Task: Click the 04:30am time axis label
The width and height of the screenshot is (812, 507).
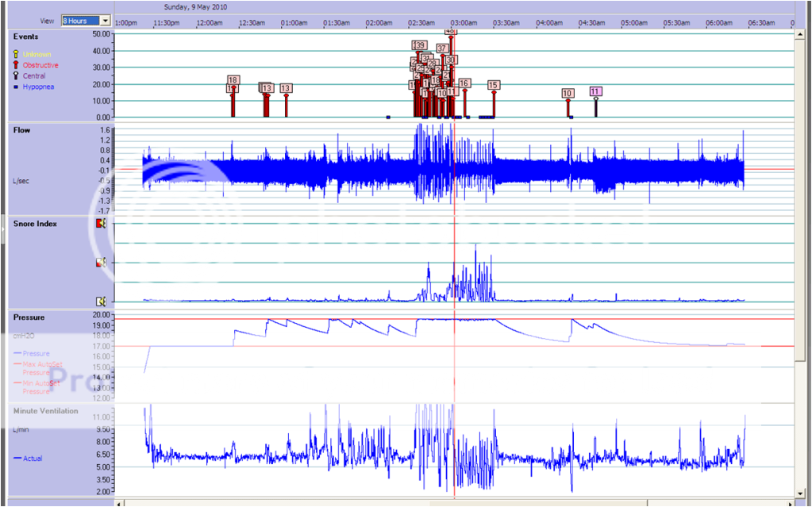Action: [591, 23]
